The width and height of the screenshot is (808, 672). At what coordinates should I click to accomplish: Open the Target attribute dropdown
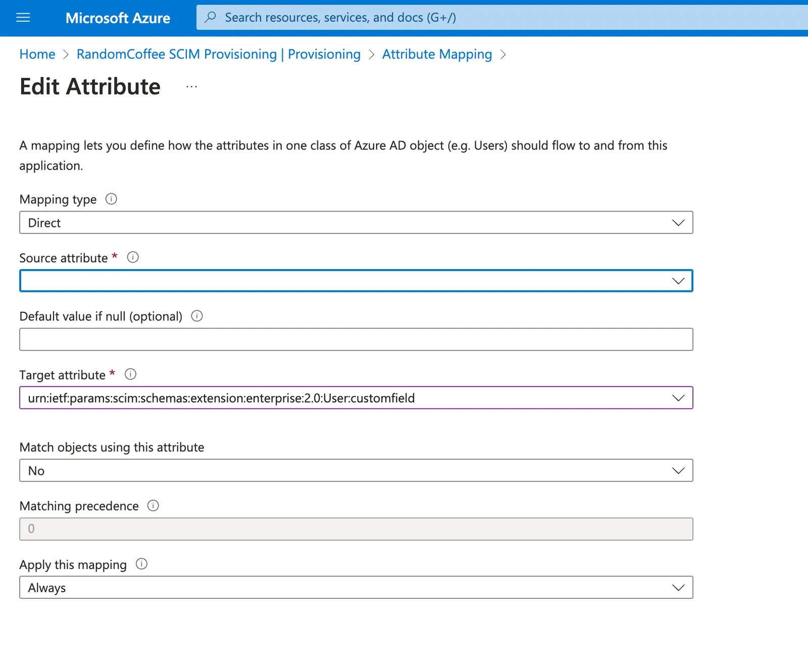point(356,398)
